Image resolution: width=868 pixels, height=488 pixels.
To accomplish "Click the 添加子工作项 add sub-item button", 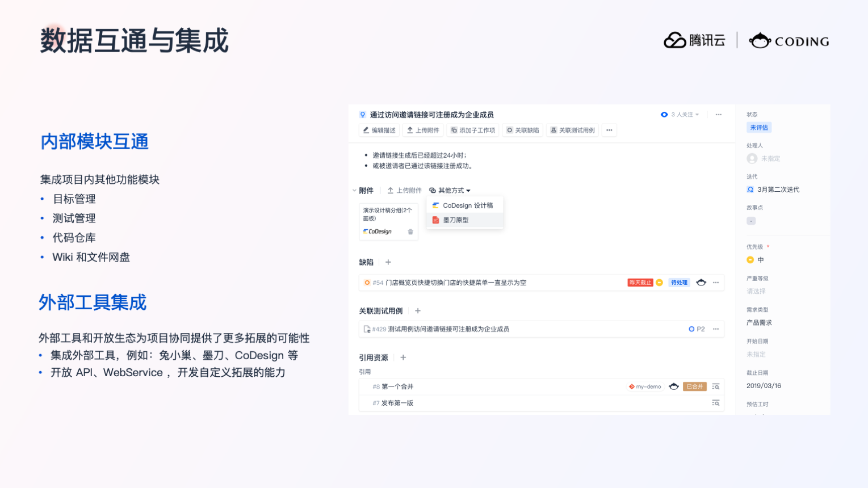I will (x=473, y=131).
